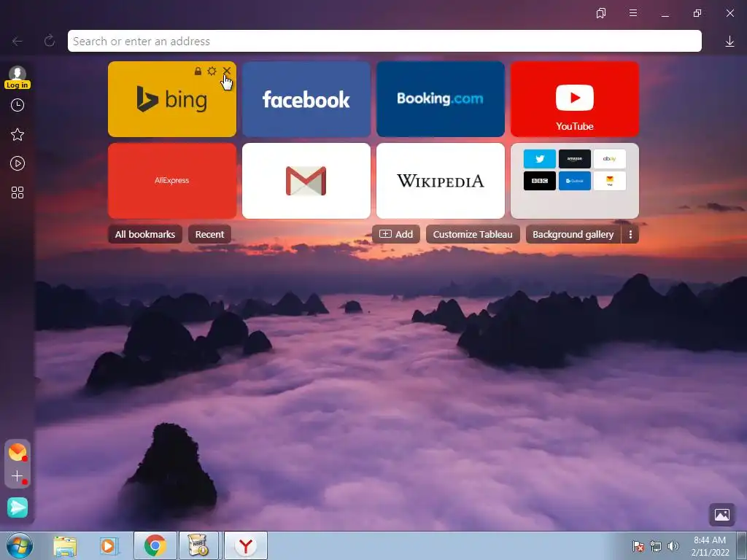The height and width of the screenshot is (560, 747).
Task: Open Mail in the folder tile
Action: (x=610, y=181)
